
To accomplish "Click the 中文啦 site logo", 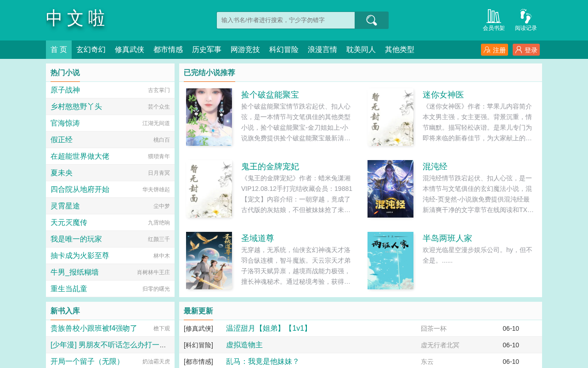I will [x=76, y=19].
